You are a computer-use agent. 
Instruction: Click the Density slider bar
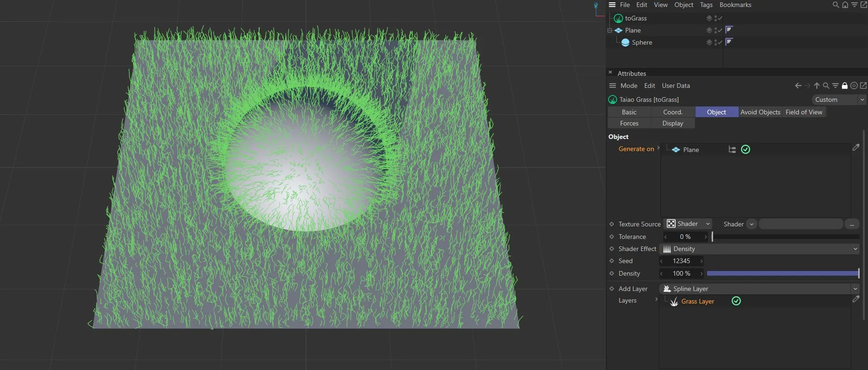tap(782, 273)
